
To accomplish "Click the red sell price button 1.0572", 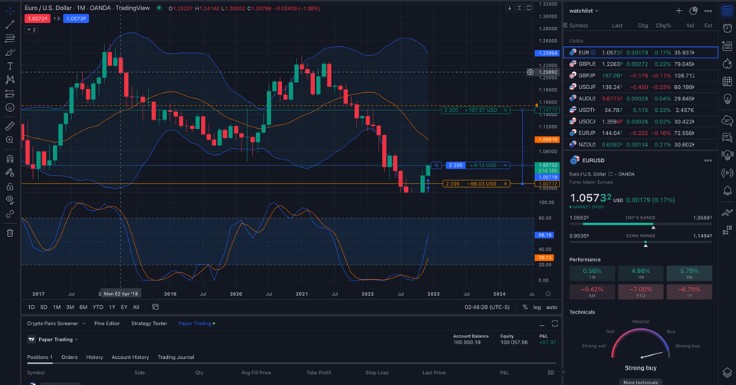I will point(37,19).
